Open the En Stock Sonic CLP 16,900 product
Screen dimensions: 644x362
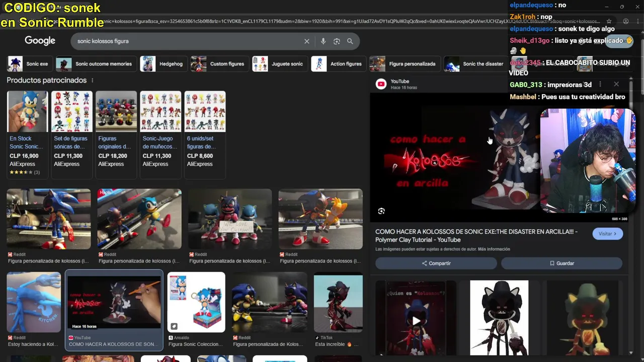click(27, 135)
